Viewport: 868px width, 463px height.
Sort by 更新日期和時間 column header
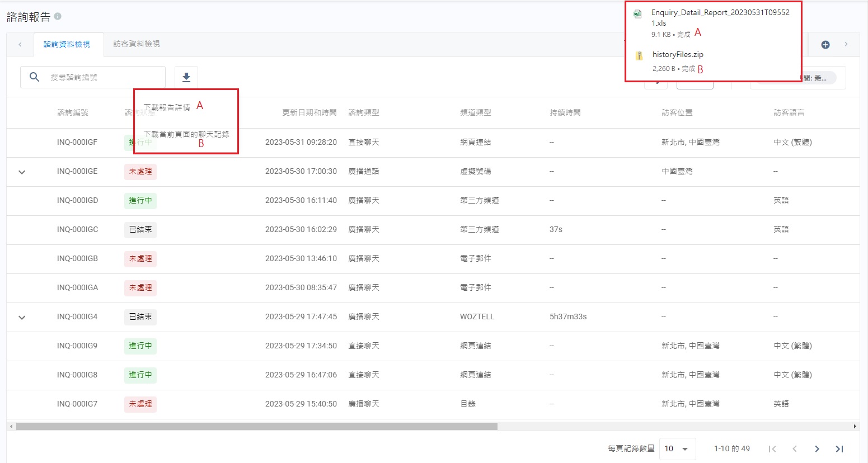[x=309, y=112]
